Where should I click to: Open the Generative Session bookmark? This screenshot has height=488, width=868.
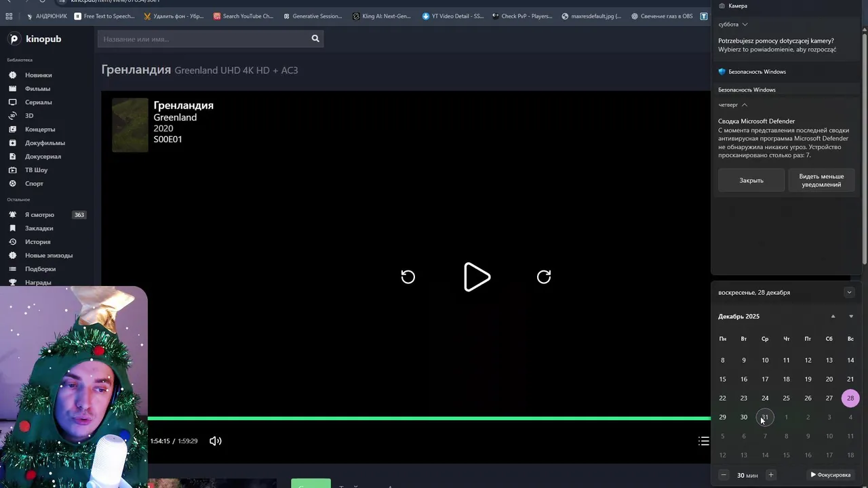point(313,16)
